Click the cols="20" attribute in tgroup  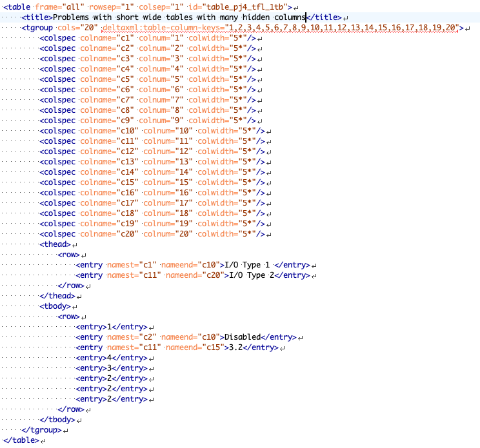tap(77, 27)
